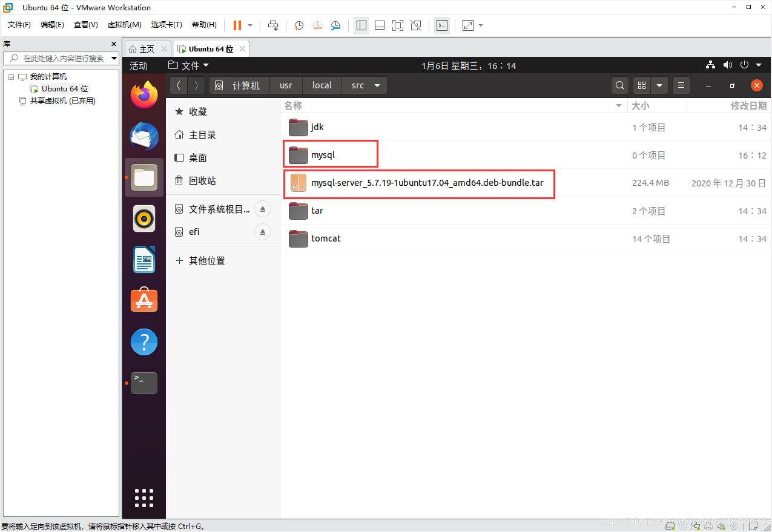Viewport: 772px width, 532px height.
Task: Send Ctrl+Alt+Del to the VM
Action: click(273, 25)
